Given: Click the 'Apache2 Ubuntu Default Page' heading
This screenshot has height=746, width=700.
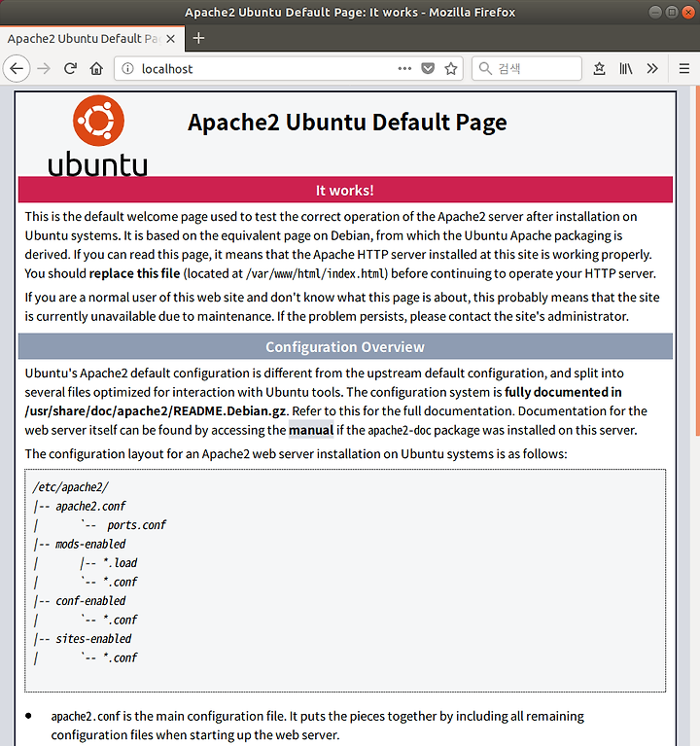Looking at the screenshot, I should [x=347, y=123].
